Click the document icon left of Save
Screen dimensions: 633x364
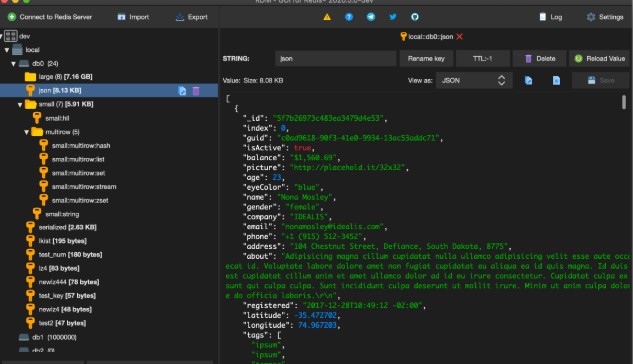click(x=556, y=80)
